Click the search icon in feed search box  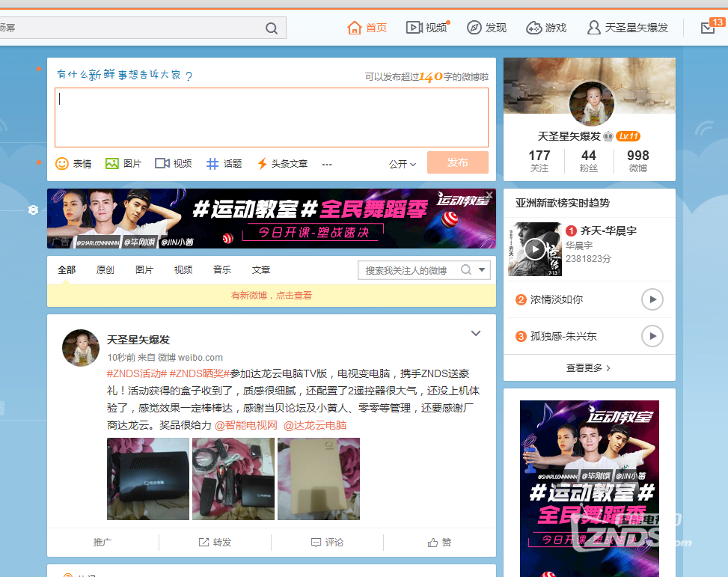[466, 270]
